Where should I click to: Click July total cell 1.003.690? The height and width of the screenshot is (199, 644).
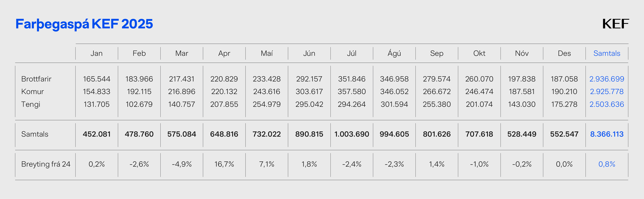(x=351, y=134)
